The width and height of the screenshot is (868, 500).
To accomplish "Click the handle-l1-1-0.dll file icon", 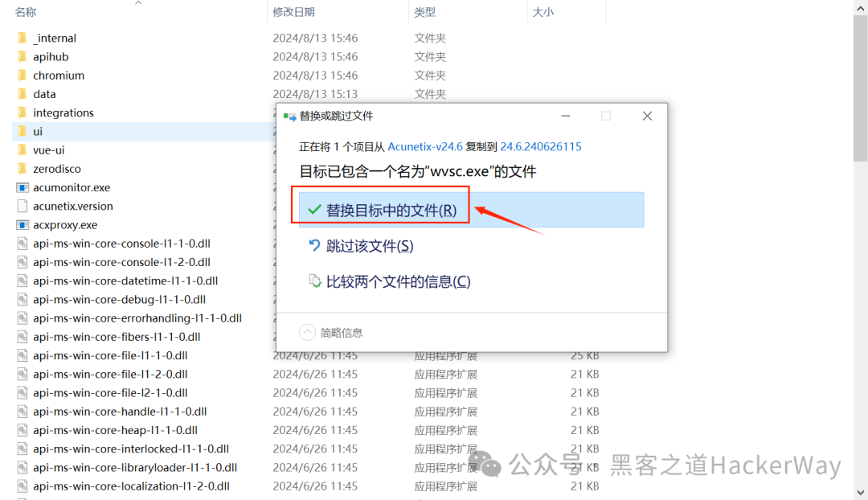I will 23,412.
